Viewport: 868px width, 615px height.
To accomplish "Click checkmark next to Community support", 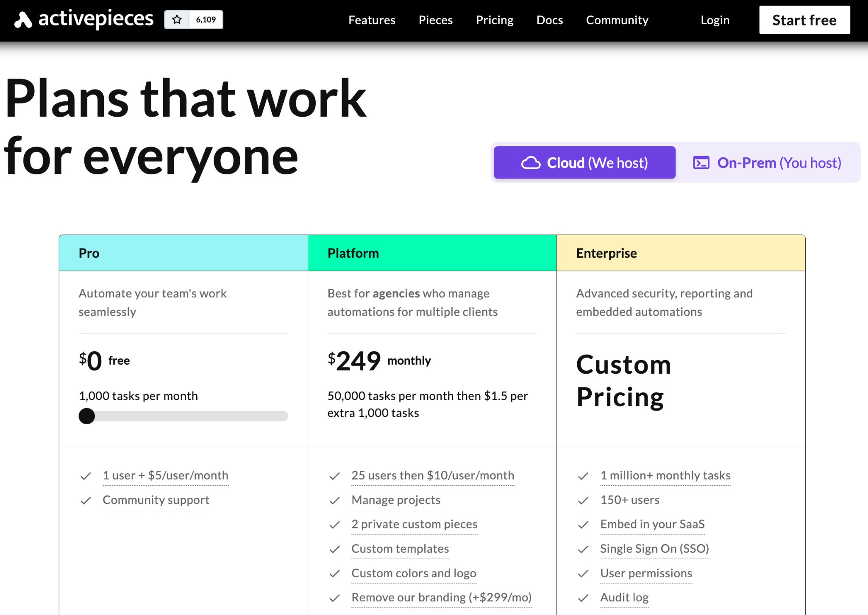I will [x=86, y=501].
